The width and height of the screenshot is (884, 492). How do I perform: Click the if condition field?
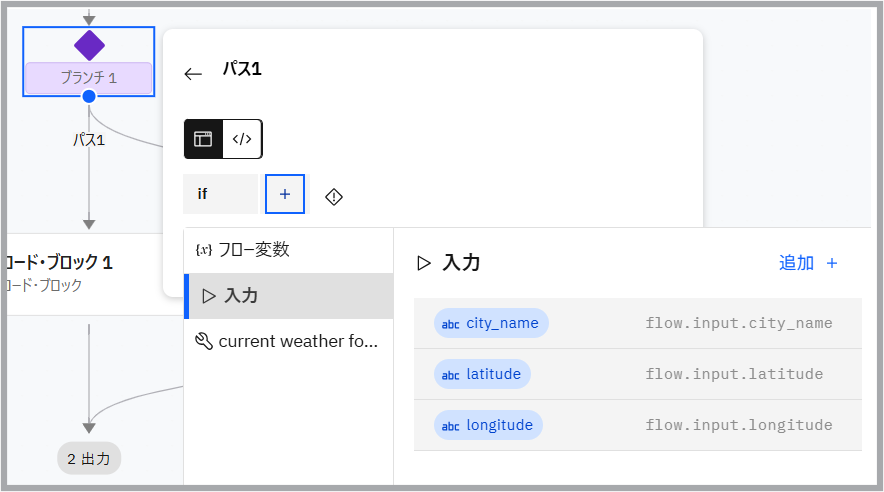(220, 194)
